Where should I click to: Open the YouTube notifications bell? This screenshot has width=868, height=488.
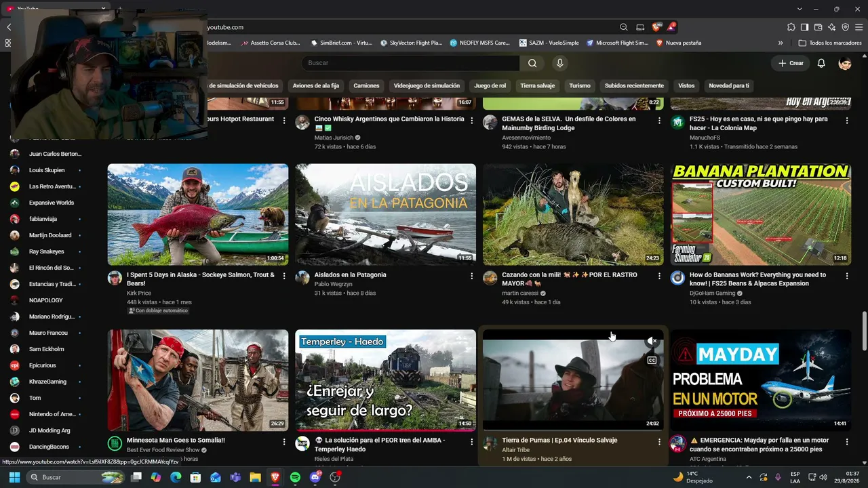(x=821, y=63)
